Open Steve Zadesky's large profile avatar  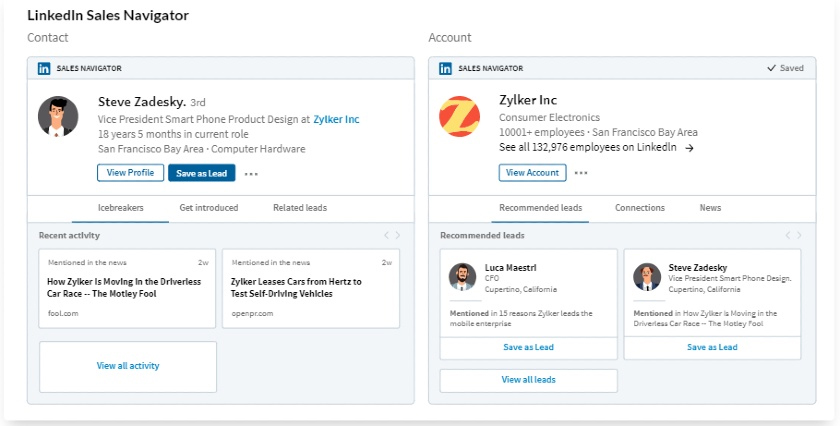(x=58, y=116)
